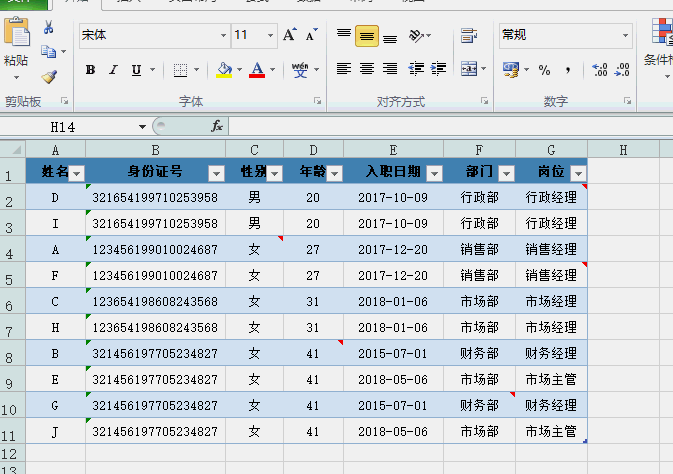Apply cell borders icon
Viewport: 673px width, 474px height.
click(x=180, y=70)
